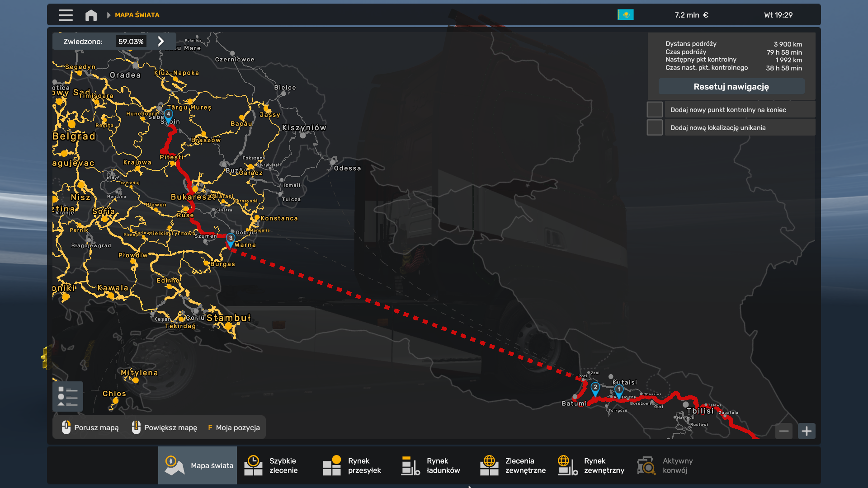
Task: Zoom out the map with minus button
Action: pyautogui.click(x=784, y=431)
